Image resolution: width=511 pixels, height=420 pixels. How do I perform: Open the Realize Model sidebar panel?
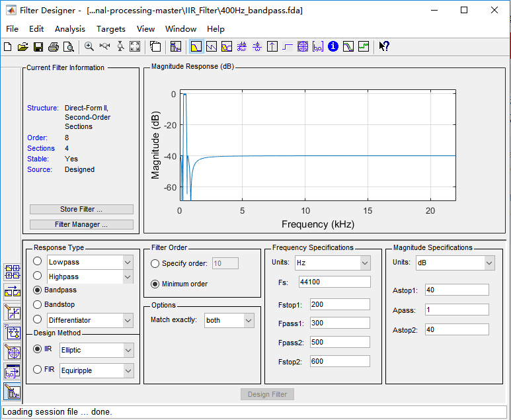point(13,332)
